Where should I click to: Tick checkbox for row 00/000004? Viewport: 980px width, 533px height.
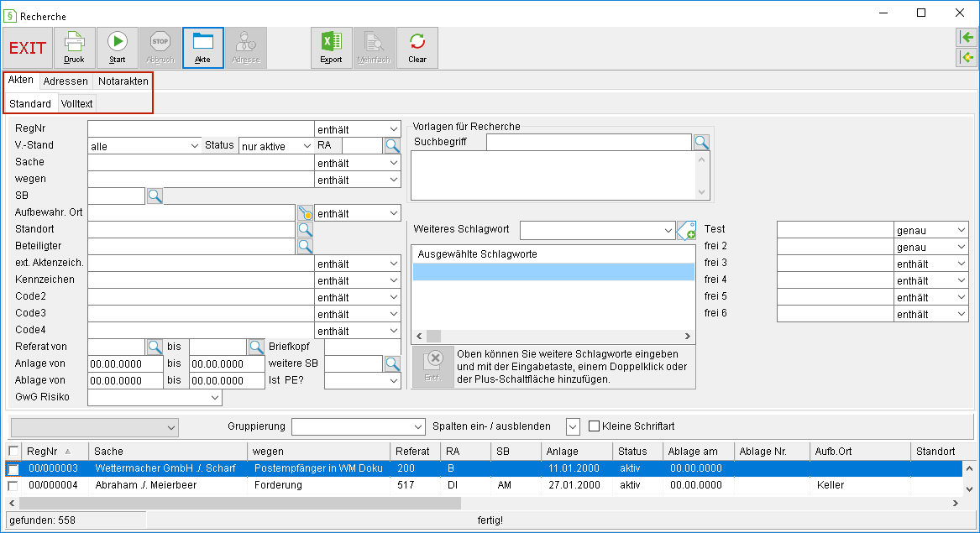click(13, 485)
